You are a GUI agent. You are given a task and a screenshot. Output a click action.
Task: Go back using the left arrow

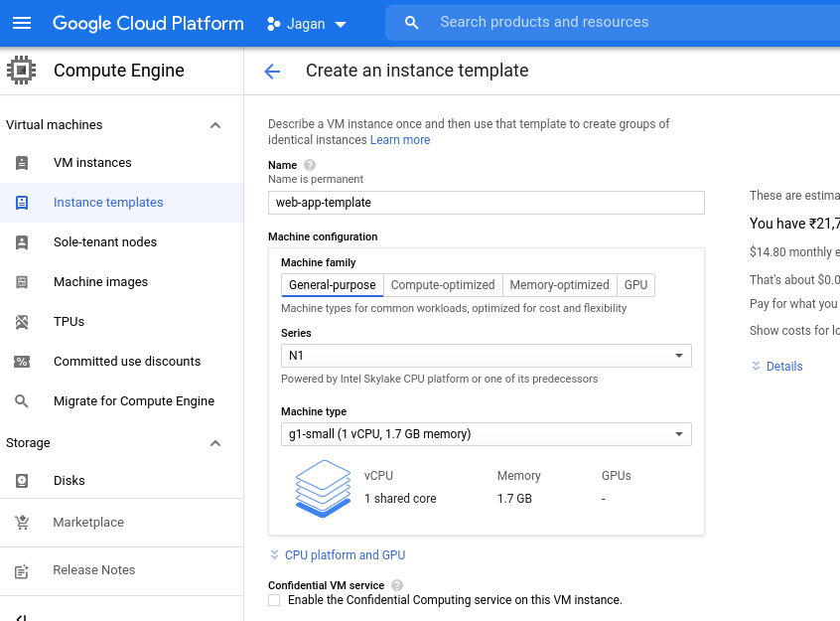tap(272, 71)
